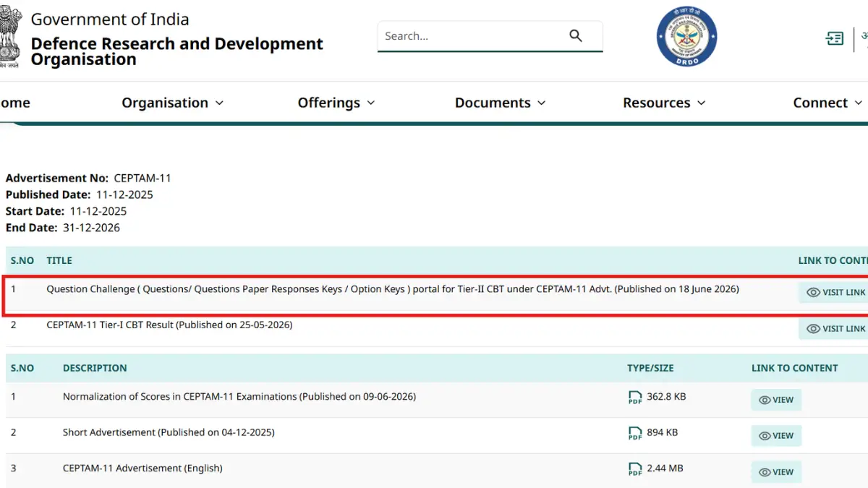Image resolution: width=868 pixels, height=488 pixels.
Task: Click the Advertisement No CEPTAM-11 text
Action: click(x=88, y=178)
